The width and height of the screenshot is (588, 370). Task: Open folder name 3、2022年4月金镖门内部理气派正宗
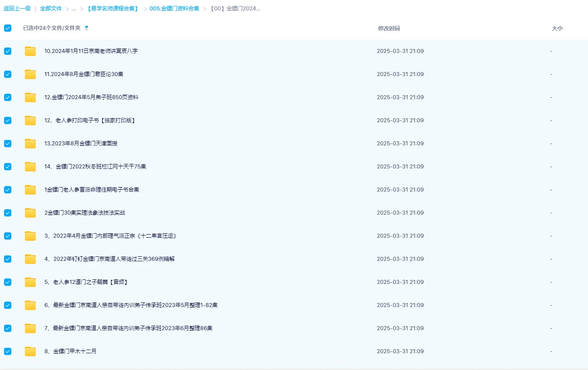point(110,236)
